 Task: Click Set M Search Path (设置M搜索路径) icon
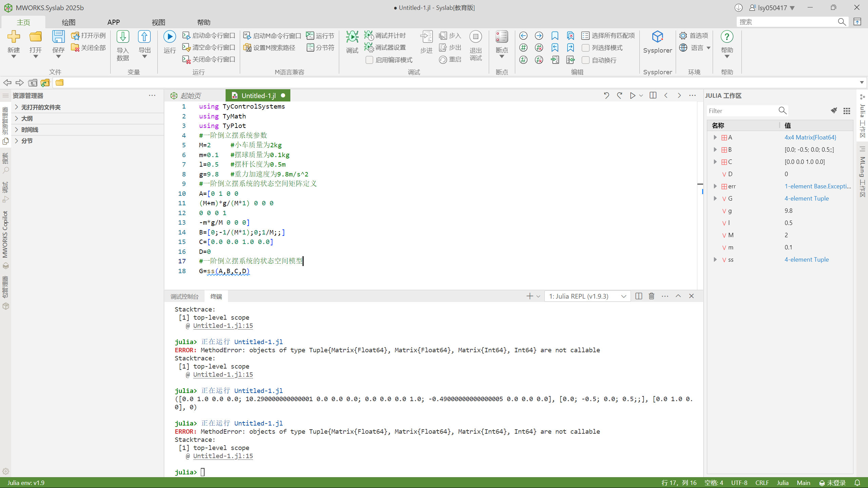pyautogui.click(x=247, y=48)
